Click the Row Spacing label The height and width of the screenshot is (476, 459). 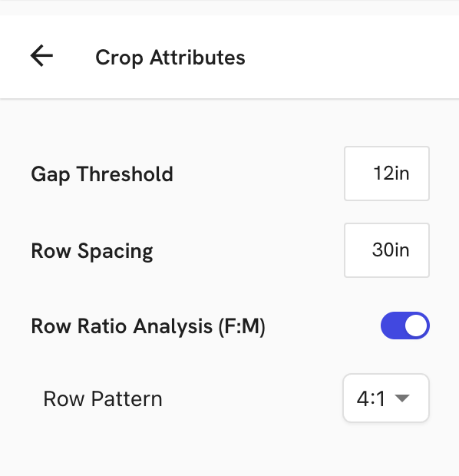coord(92,251)
